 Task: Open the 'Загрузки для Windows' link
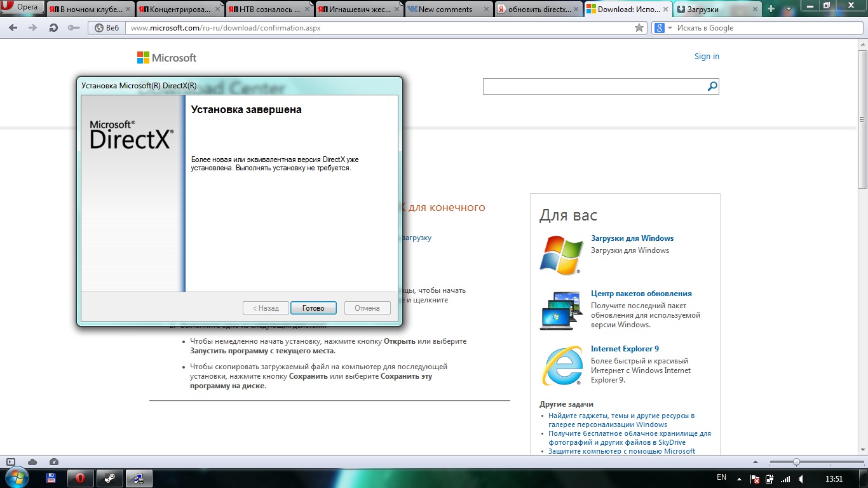point(632,238)
